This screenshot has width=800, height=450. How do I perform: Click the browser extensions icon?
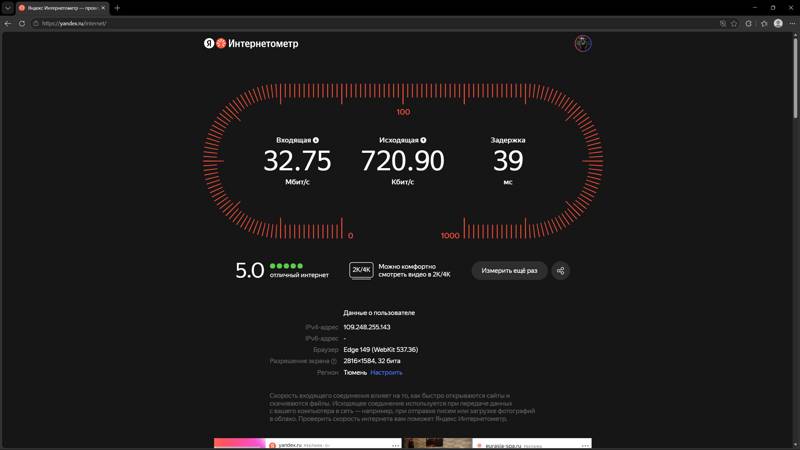click(748, 23)
